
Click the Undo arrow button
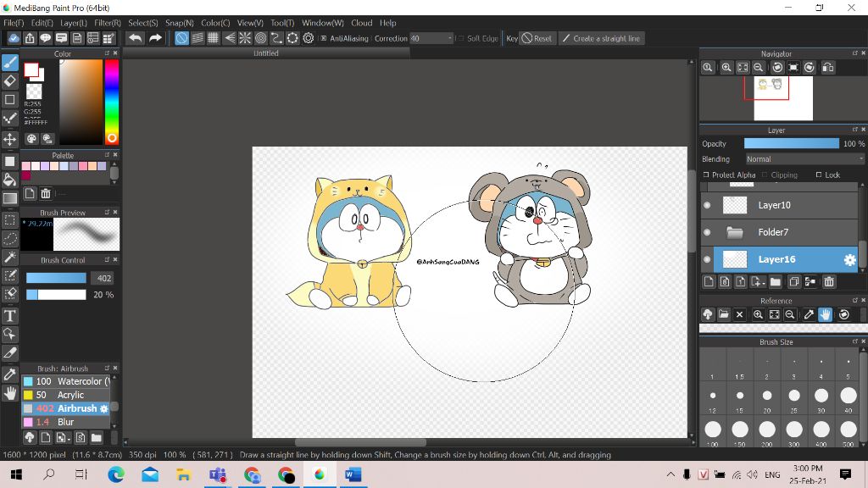coord(135,38)
